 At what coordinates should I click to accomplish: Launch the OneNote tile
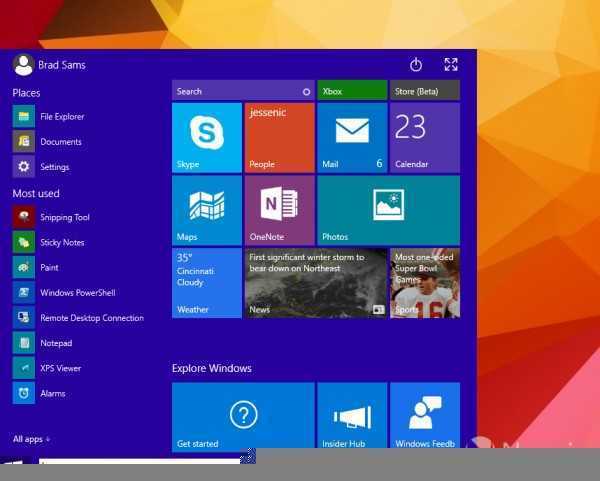tap(279, 210)
